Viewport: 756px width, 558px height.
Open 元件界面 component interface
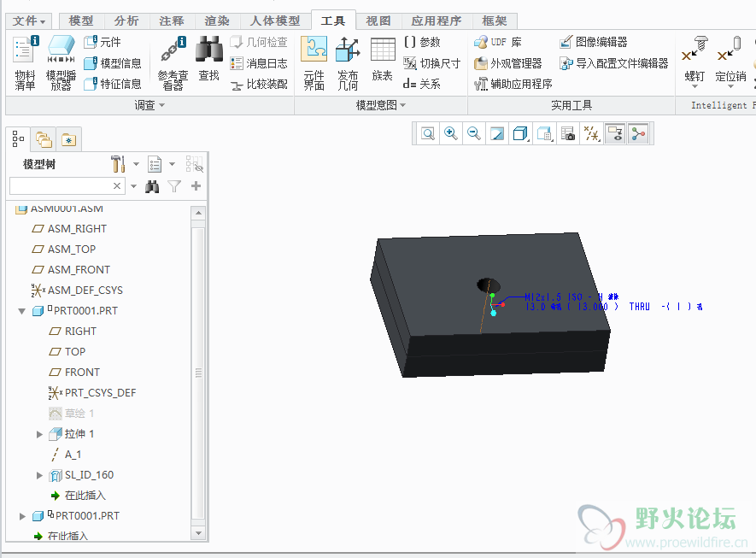tap(314, 62)
